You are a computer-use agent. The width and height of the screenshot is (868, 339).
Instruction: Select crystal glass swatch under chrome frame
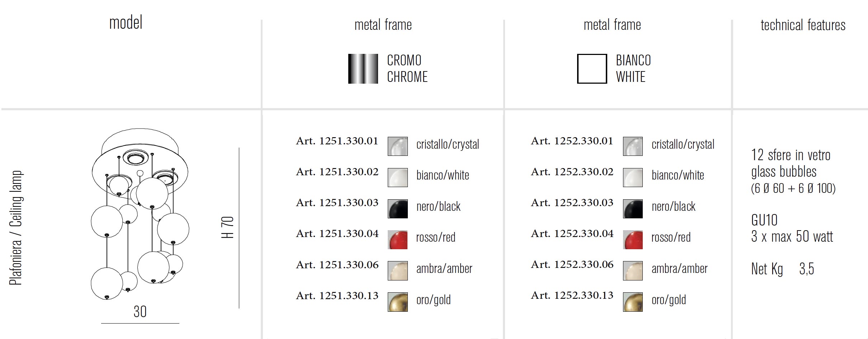pos(397,146)
